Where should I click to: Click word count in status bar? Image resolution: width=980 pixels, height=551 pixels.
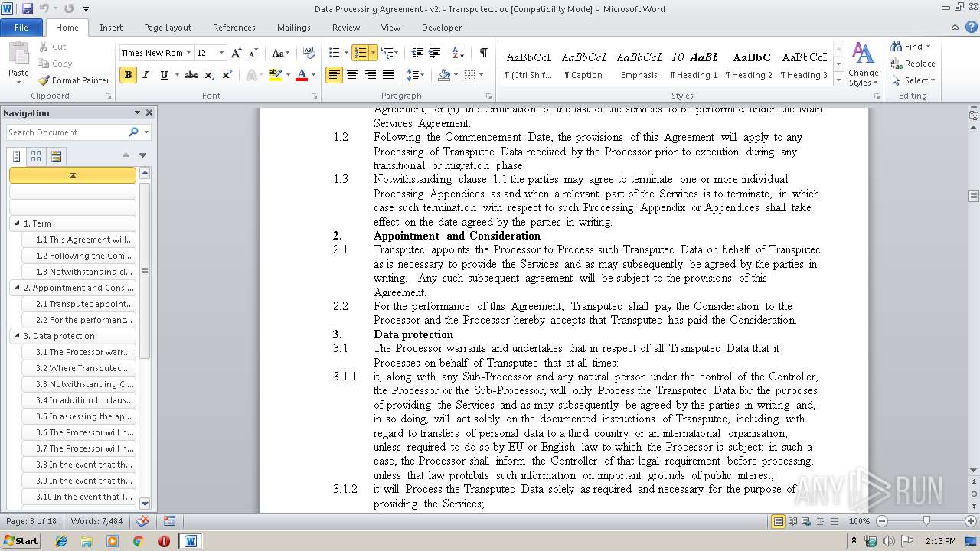click(96, 521)
